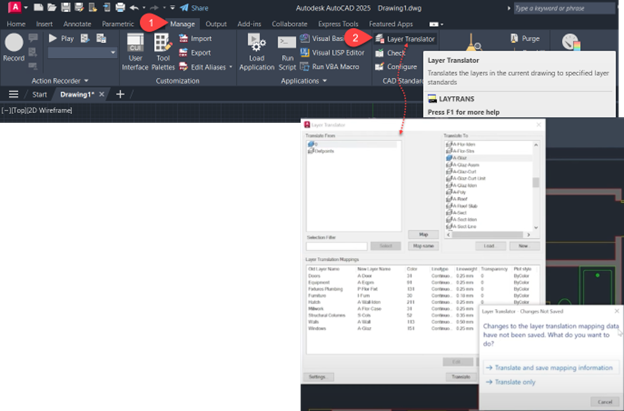Open the Start file tab
This screenshot has height=411, width=624.
pos(39,94)
